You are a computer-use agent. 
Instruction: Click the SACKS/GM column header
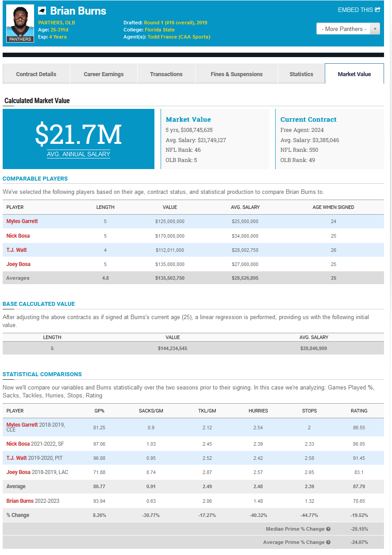(x=151, y=411)
